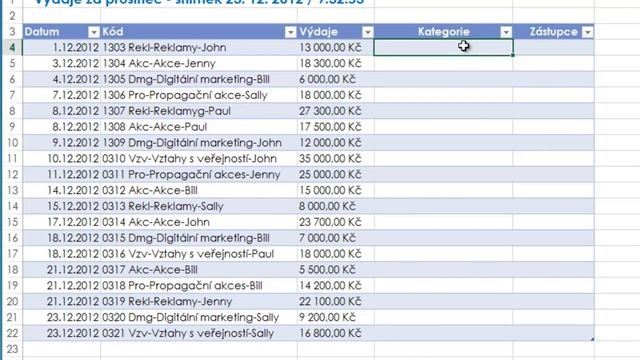The width and height of the screenshot is (640, 360).
Task: Click cell 0315 Dmg-Digitální marketing-Bill
Action: [x=199, y=238]
